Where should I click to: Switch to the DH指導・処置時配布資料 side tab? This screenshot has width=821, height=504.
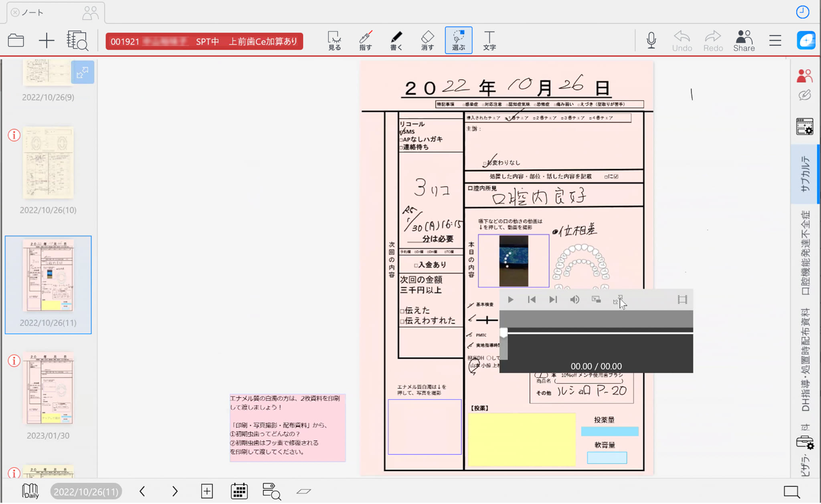click(x=805, y=360)
